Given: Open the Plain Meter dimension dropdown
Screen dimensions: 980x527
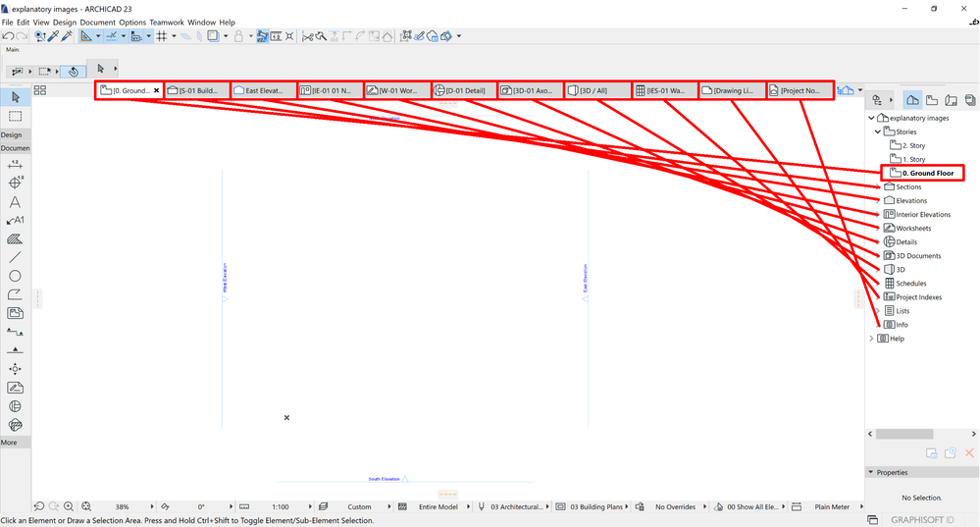Looking at the screenshot, I should click(x=861, y=507).
